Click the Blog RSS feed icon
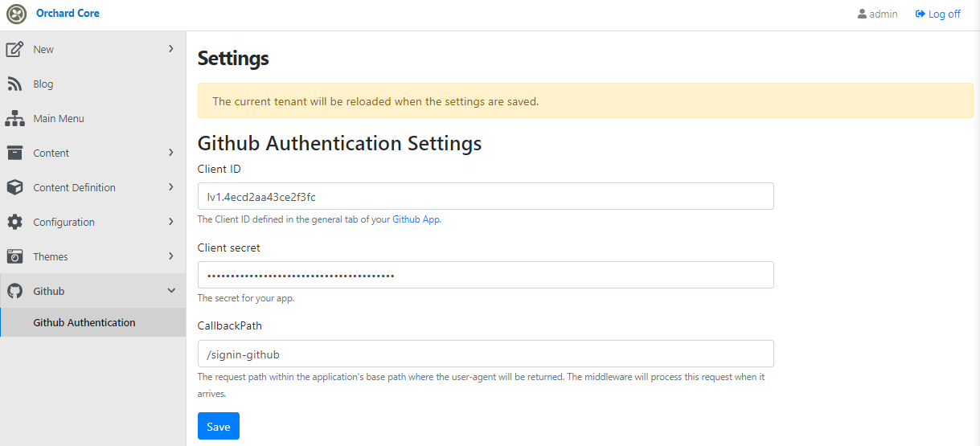Viewport: 980px width, 446px height. [x=14, y=84]
